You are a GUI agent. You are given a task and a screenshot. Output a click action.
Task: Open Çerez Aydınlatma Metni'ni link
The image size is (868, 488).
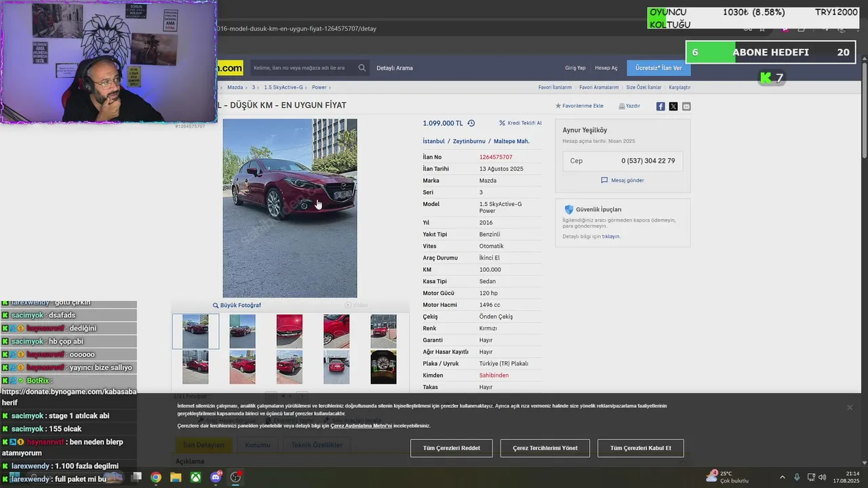[361, 426]
